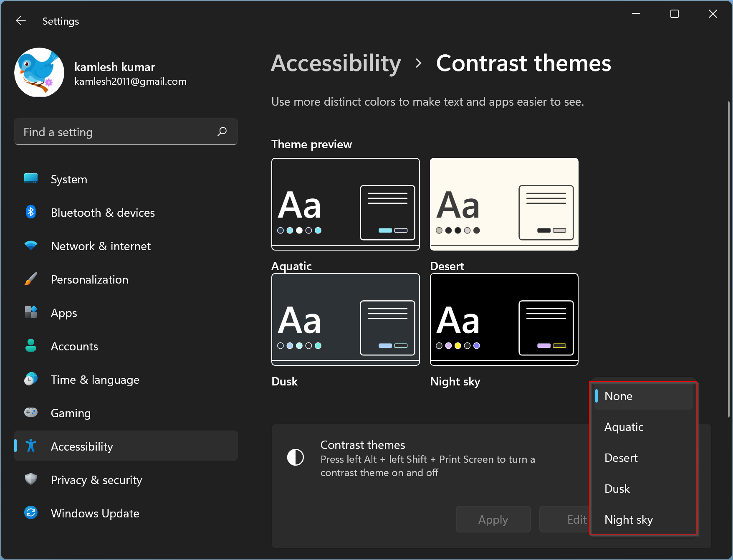This screenshot has width=733, height=560.
Task: Pick Night sky from the dropdown list
Action: 643,519
